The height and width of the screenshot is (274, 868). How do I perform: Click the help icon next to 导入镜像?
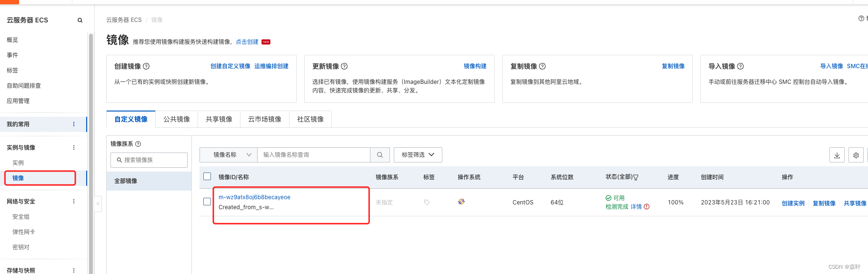tap(740, 66)
